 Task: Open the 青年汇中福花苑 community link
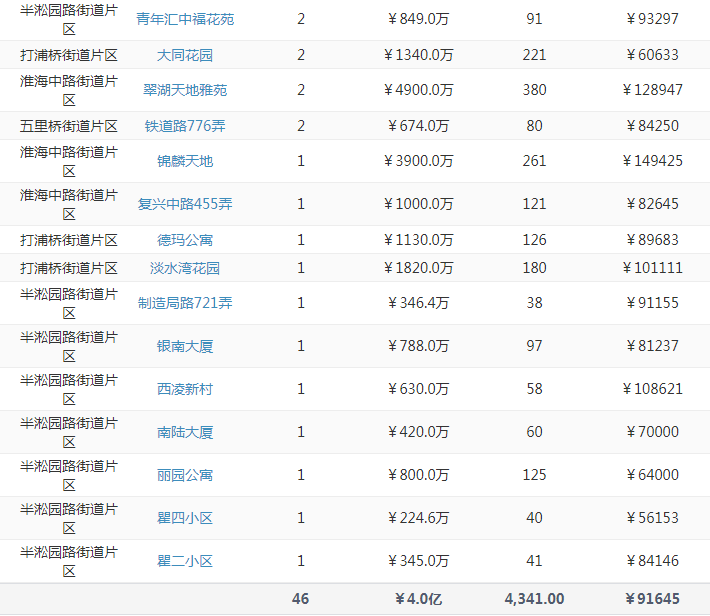point(185,19)
